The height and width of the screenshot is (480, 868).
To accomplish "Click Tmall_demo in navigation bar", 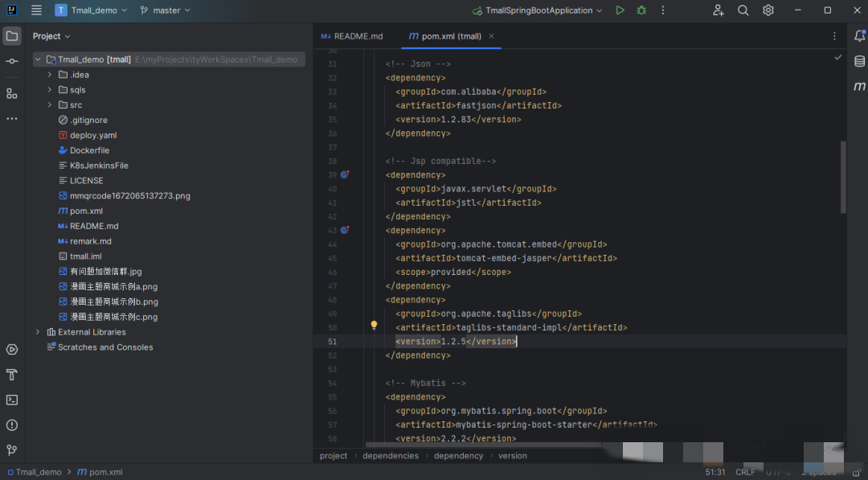I will tap(35, 472).
